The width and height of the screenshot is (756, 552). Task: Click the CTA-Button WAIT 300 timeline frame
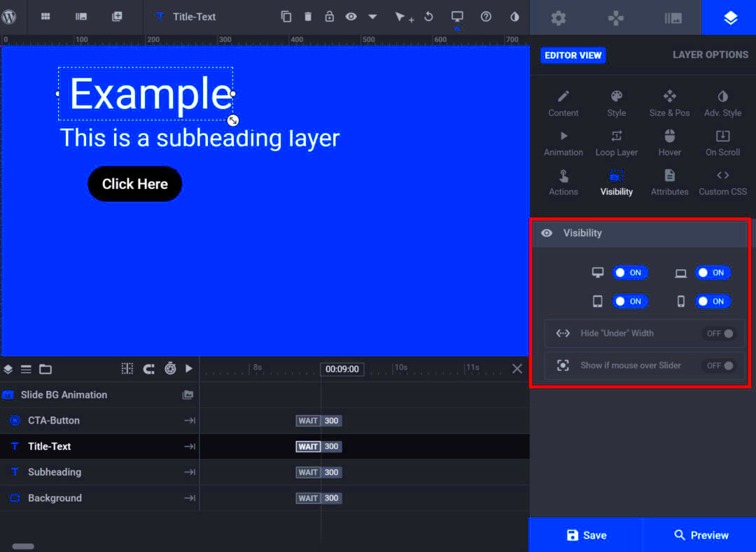pyautogui.click(x=318, y=420)
